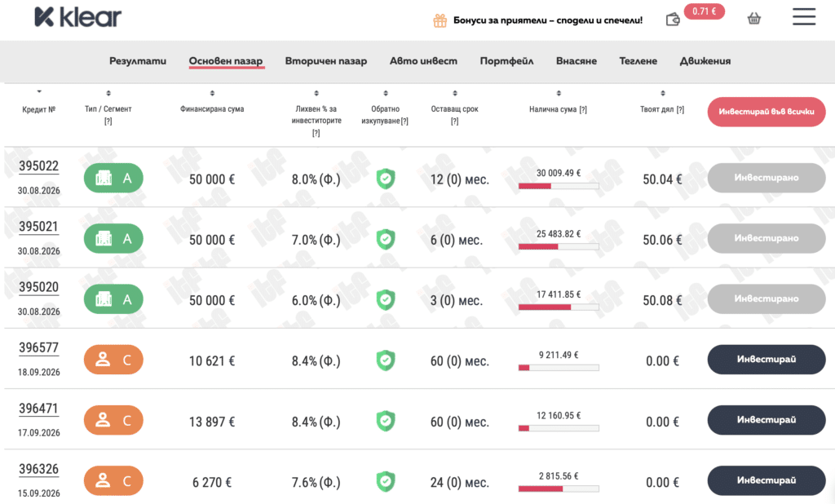Click the gift bonus icon
The height and width of the screenshot is (504, 835).
point(440,20)
